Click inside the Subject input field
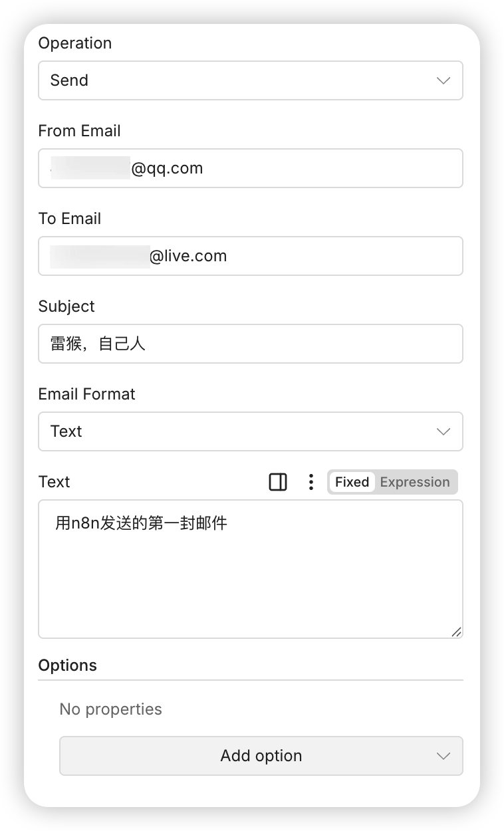 pyautogui.click(x=251, y=344)
